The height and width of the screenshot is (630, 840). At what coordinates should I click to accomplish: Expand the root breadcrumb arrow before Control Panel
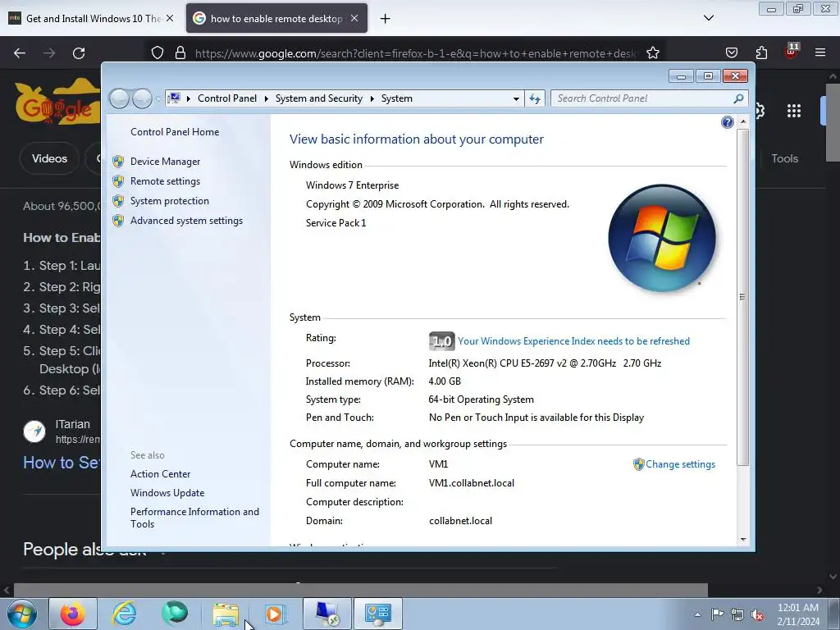point(189,98)
